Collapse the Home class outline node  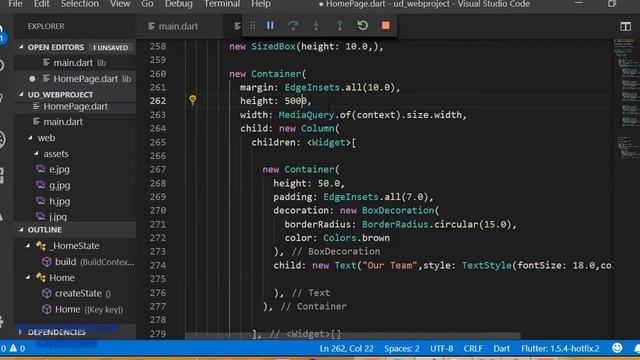pos(28,278)
